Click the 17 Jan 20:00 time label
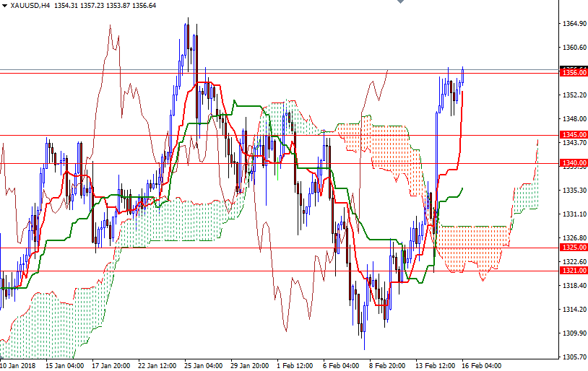 (111, 366)
